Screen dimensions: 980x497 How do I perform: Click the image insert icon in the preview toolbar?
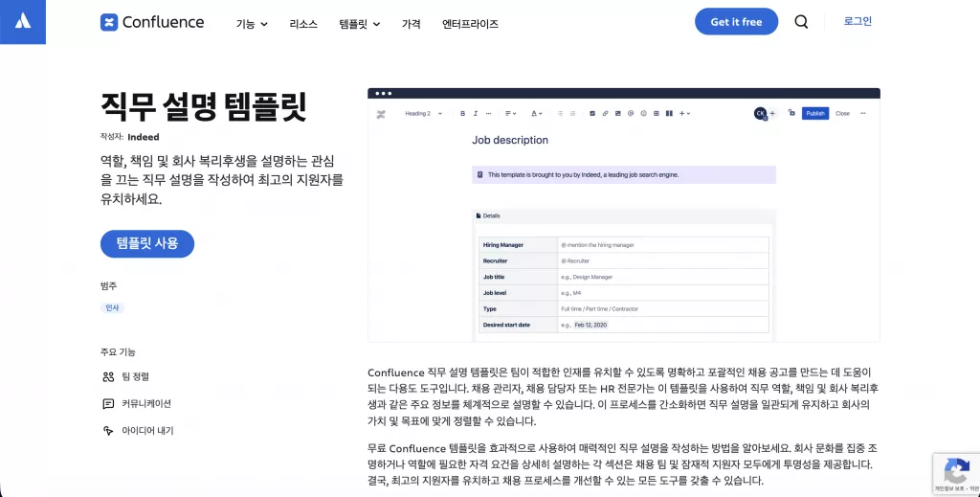pyautogui.click(x=617, y=113)
